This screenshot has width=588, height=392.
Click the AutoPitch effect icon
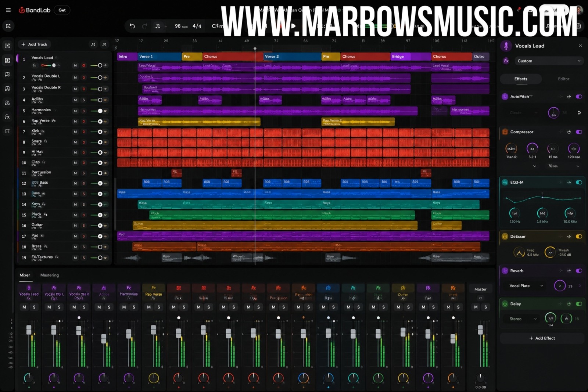point(505,97)
